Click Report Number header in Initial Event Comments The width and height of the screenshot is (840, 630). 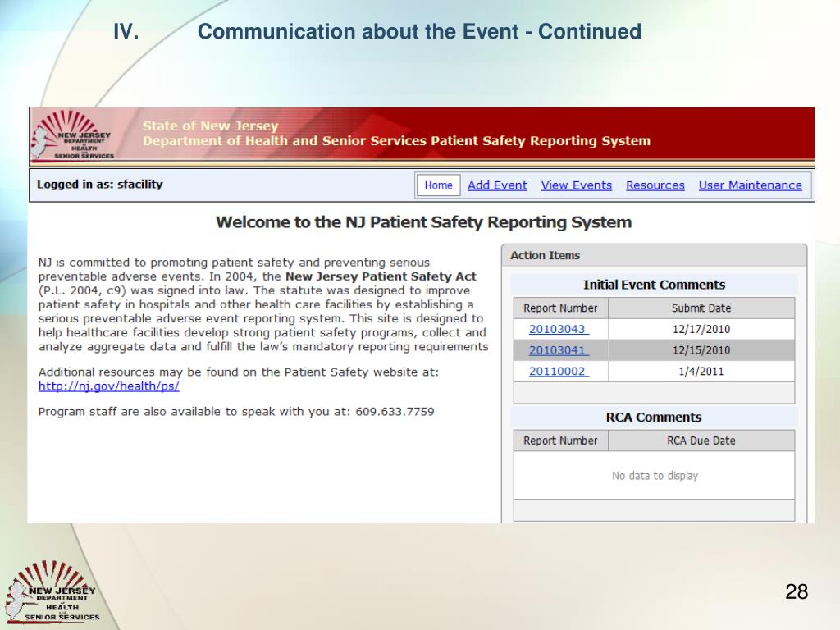point(560,308)
